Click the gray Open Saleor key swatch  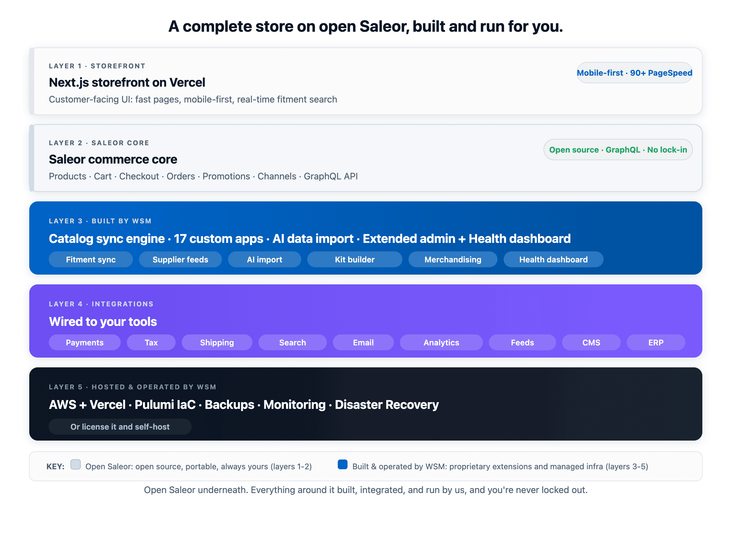click(x=76, y=465)
